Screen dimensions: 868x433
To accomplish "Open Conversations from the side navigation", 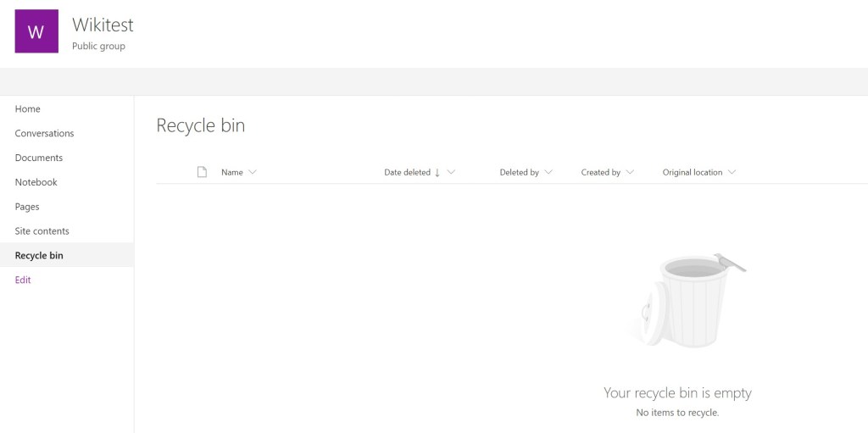I will point(44,134).
